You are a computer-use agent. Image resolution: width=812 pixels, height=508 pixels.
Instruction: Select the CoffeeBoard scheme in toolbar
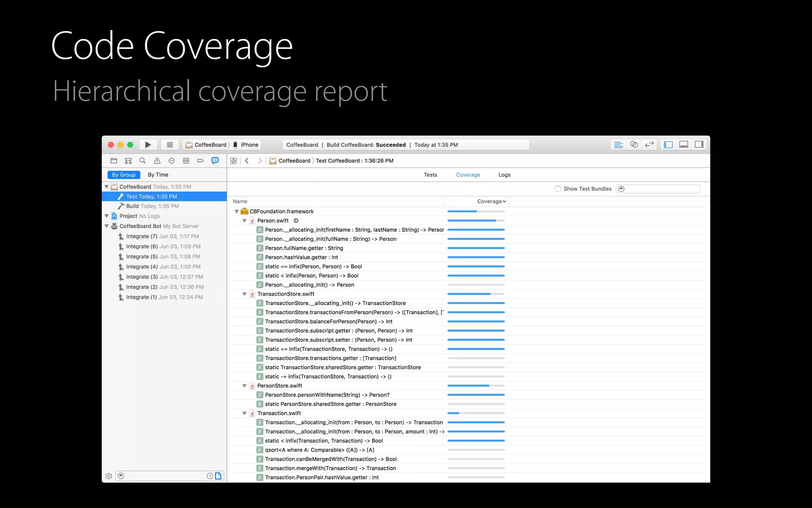206,145
